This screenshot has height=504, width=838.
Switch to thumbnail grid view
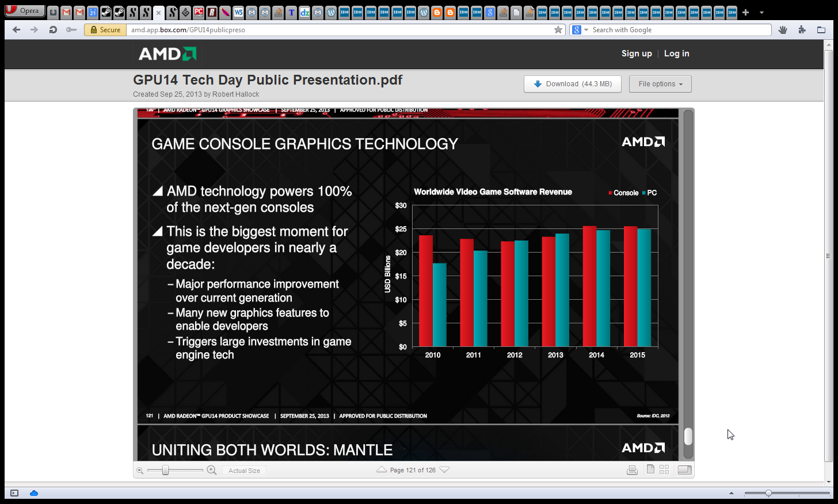(664, 469)
